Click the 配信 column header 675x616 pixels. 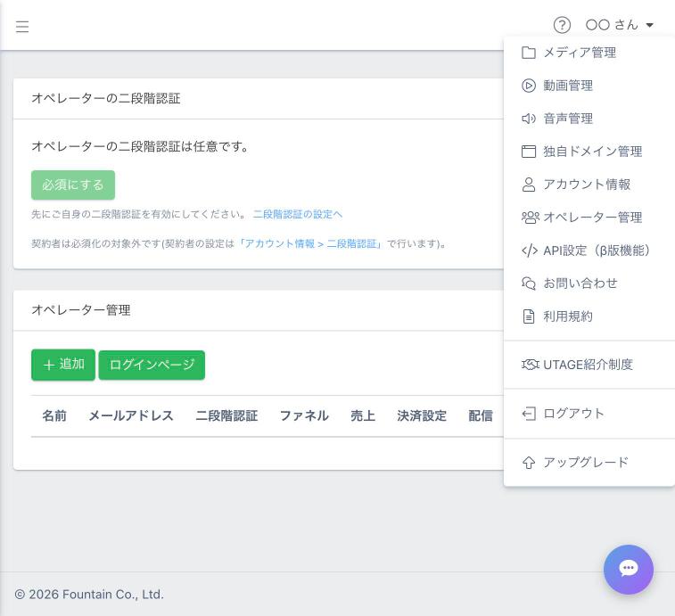481,415
